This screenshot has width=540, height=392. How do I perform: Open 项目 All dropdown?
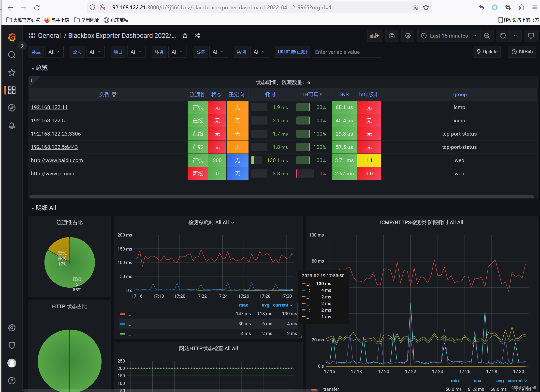[136, 52]
